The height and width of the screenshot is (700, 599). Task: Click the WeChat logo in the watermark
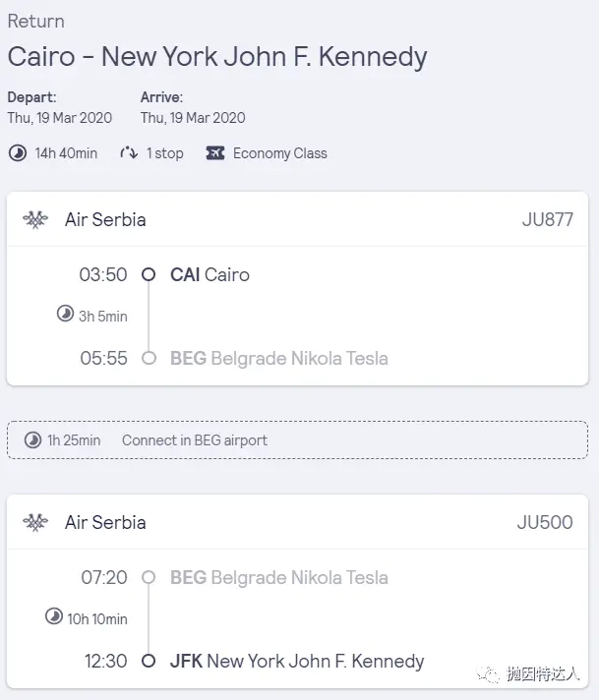pos(488,674)
